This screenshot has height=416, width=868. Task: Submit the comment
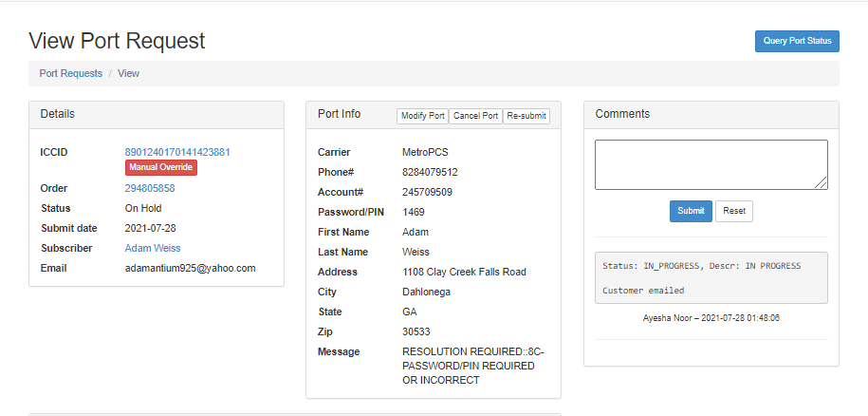691,211
